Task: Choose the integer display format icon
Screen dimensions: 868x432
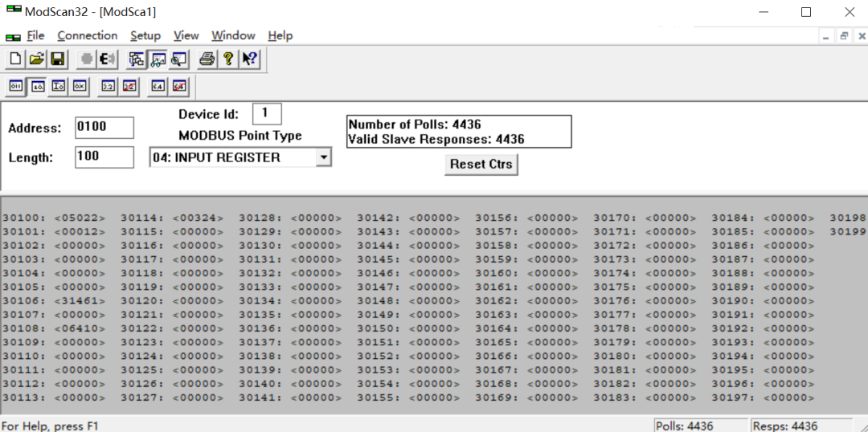Action: (59, 86)
